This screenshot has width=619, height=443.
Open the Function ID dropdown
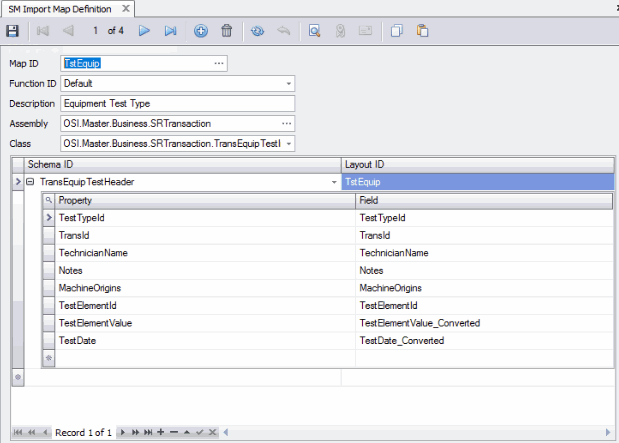tap(288, 83)
